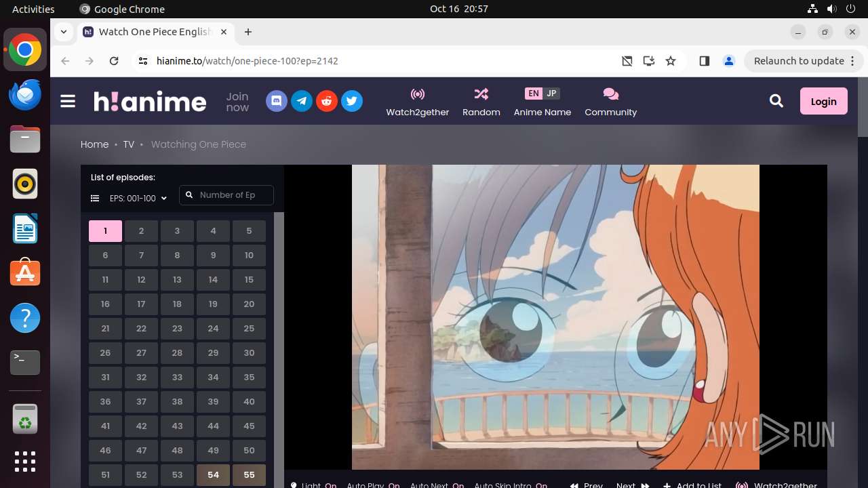The height and width of the screenshot is (488, 868).
Task: Click the address bar URL
Action: [x=247, y=61]
